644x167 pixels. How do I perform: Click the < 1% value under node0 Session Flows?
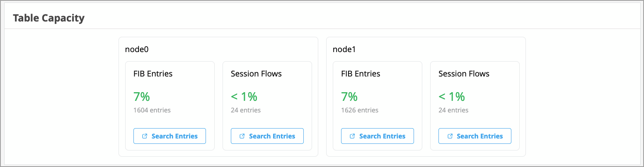(x=244, y=97)
